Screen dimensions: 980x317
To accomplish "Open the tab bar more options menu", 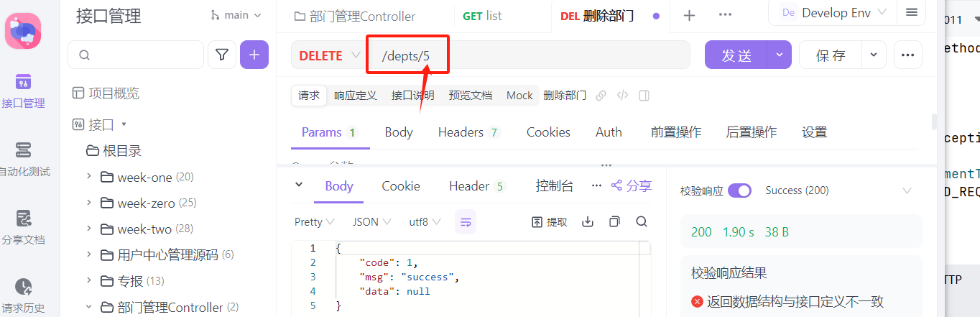I will tap(726, 16).
